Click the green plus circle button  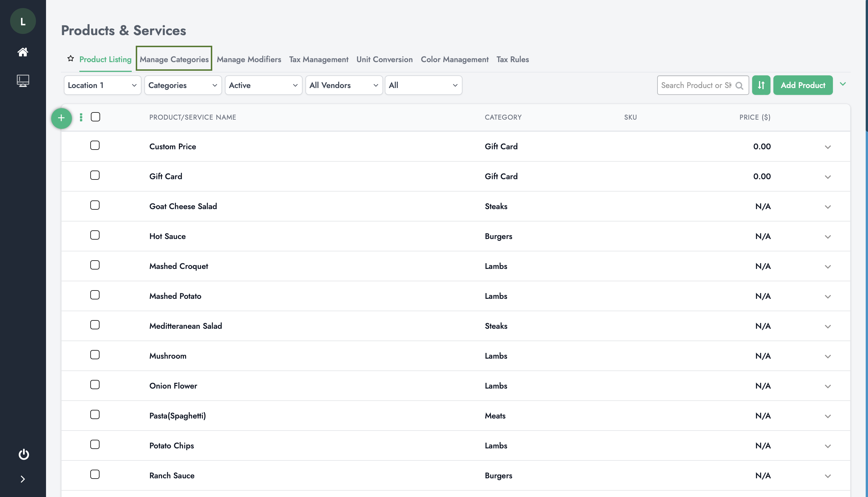click(x=62, y=118)
